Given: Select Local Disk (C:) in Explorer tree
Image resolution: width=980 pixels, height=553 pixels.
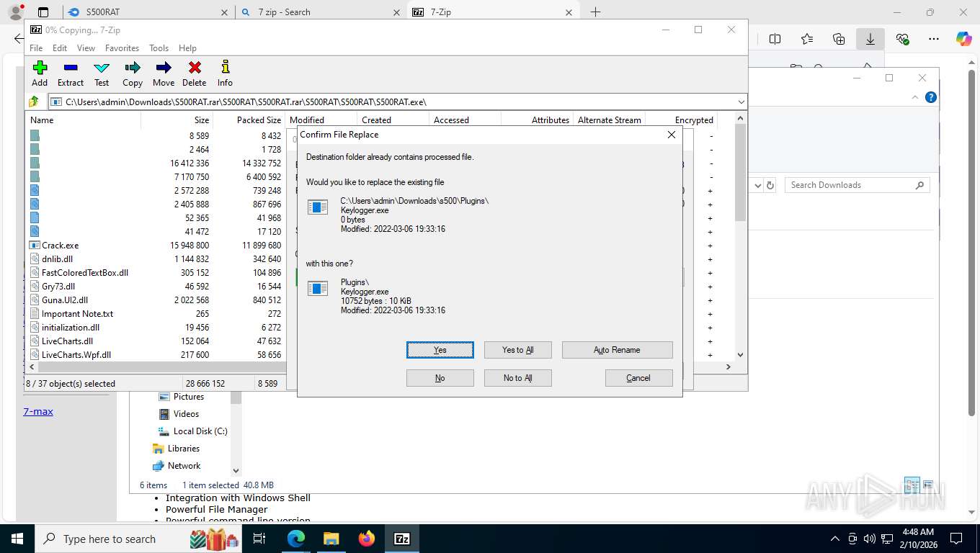Looking at the screenshot, I should [x=200, y=431].
